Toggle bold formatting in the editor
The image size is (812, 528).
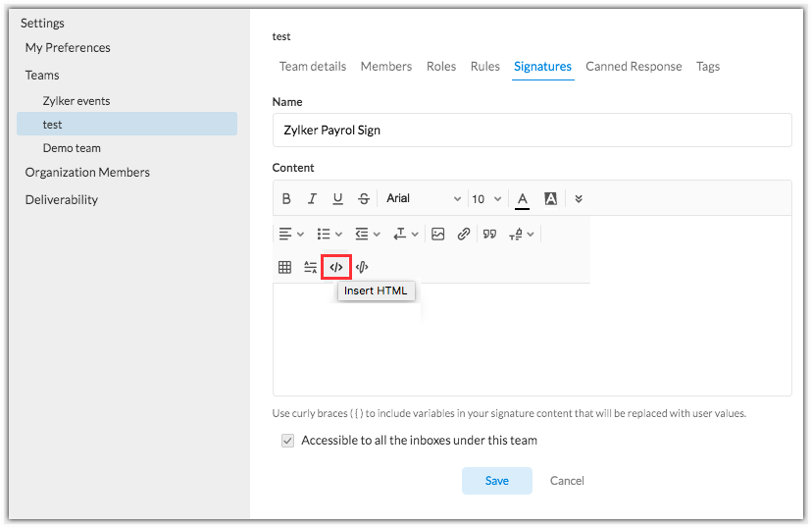[x=286, y=199]
